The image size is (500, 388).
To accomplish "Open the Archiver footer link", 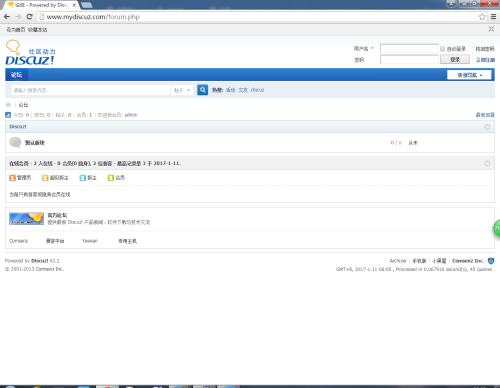I will click(x=398, y=261).
